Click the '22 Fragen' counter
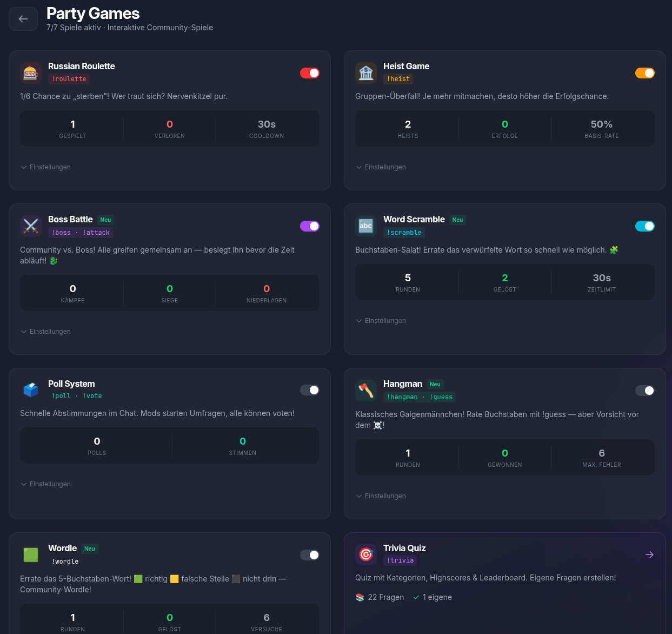Screen dimensions: 672x634 click(380, 597)
